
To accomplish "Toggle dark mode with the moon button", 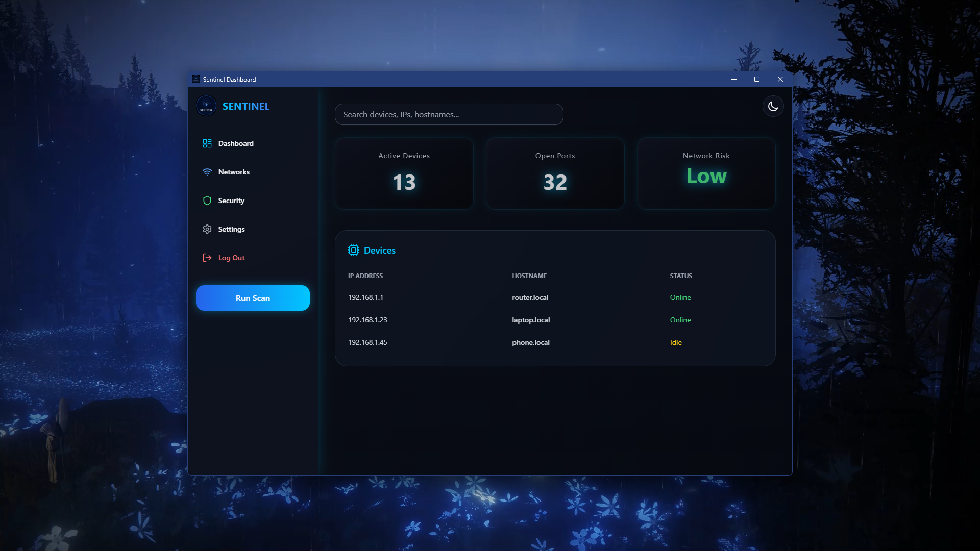I will coord(773,106).
